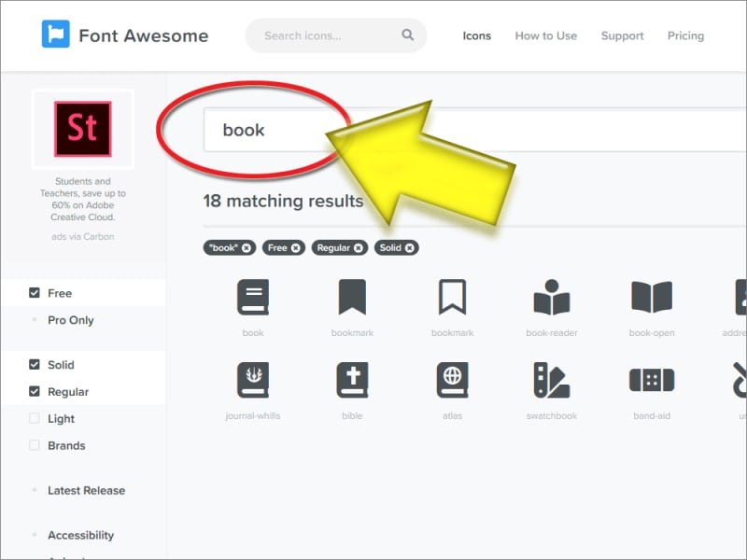Open the book-reader icon

click(552, 298)
